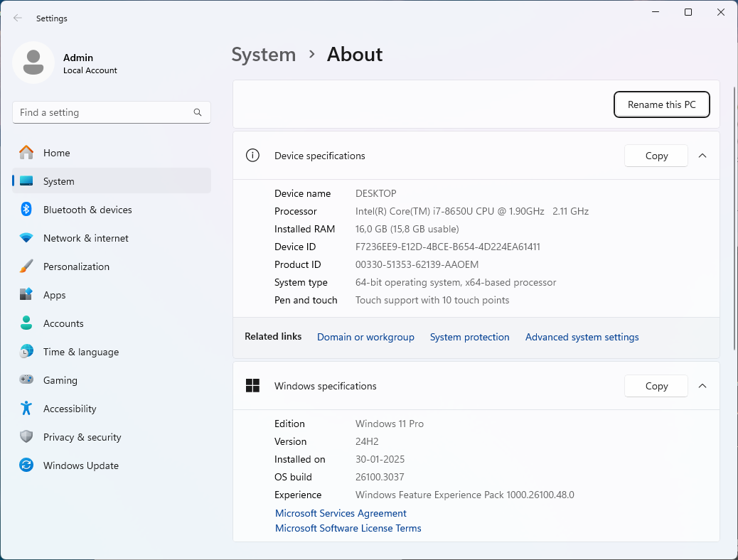
Task: Click the info icon beside Device specifications
Action: 252,156
